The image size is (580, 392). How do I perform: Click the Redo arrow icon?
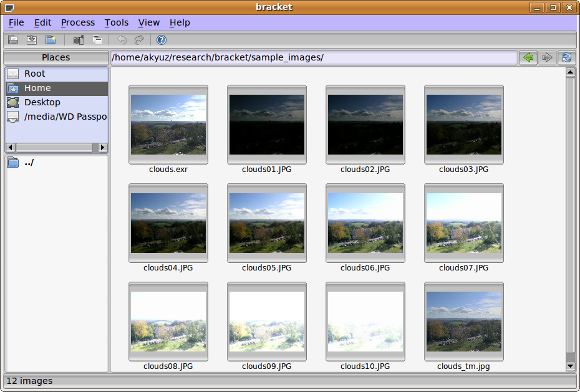point(139,40)
